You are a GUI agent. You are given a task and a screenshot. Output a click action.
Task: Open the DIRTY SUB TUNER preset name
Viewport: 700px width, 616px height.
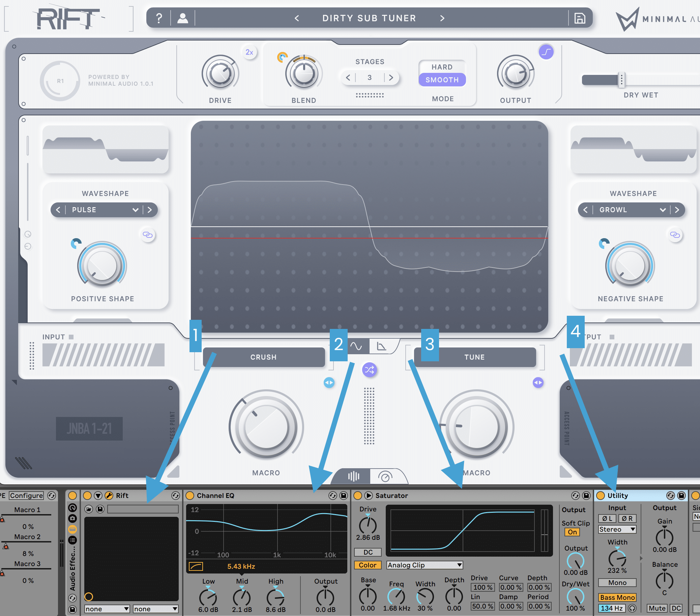click(x=369, y=18)
